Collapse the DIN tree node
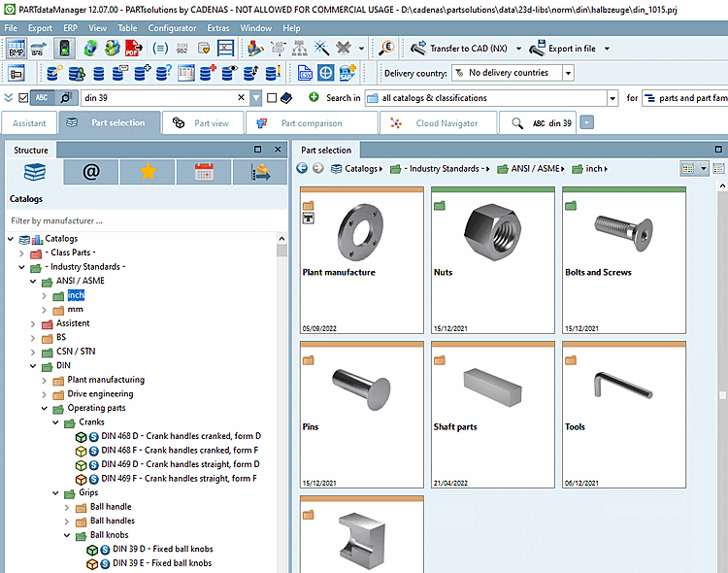The height and width of the screenshot is (573, 728). coord(32,365)
